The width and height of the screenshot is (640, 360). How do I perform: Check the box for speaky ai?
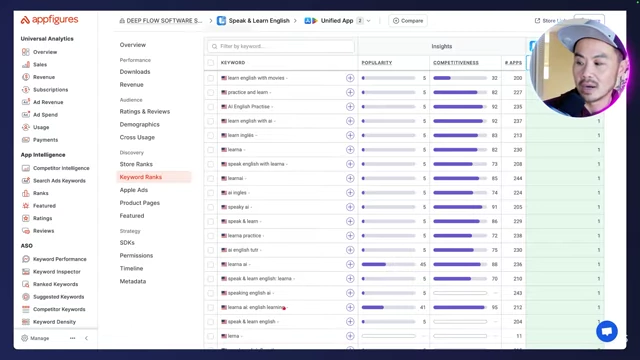click(211, 207)
